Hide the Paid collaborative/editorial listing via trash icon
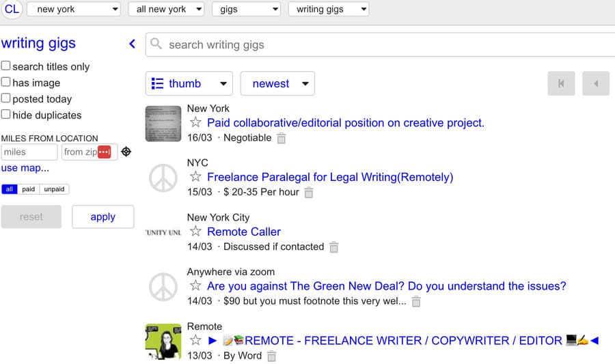The image size is (615, 364). coord(282,138)
